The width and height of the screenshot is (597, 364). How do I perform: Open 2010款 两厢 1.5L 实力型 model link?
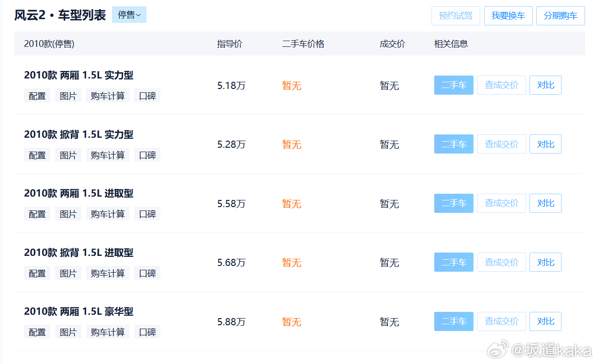pyautogui.click(x=79, y=75)
